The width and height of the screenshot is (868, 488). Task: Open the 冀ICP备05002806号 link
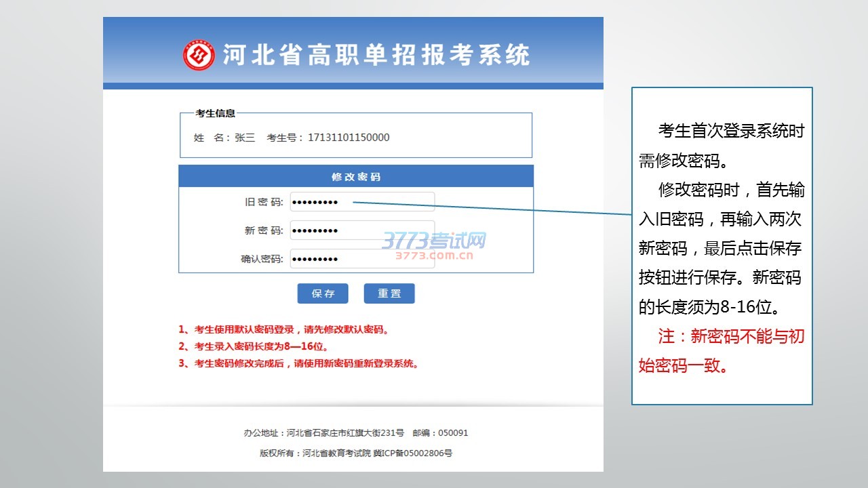[412, 453]
